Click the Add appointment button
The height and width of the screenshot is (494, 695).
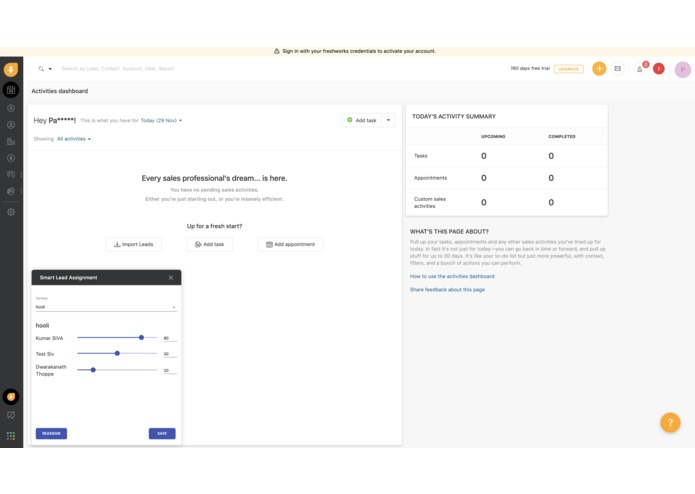point(290,244)
